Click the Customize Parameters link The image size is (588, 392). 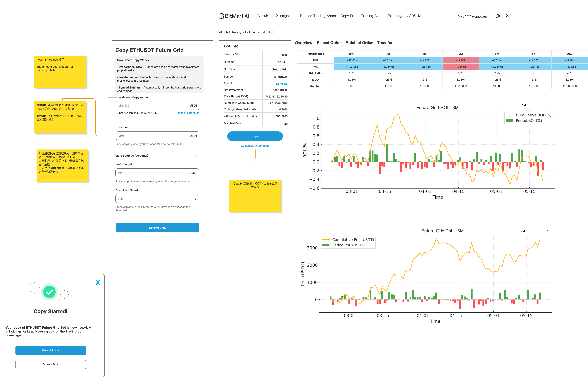255,146
